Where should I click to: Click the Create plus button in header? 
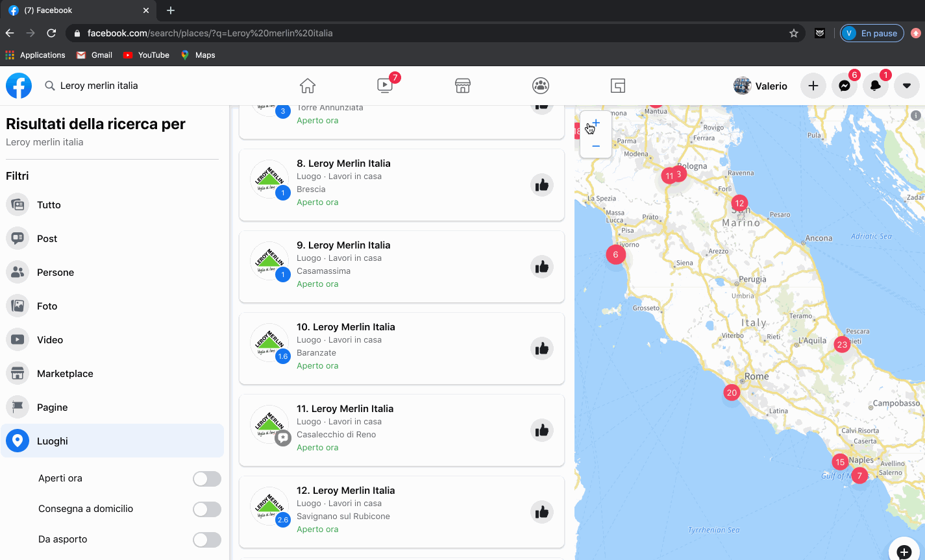coord(813,86)
